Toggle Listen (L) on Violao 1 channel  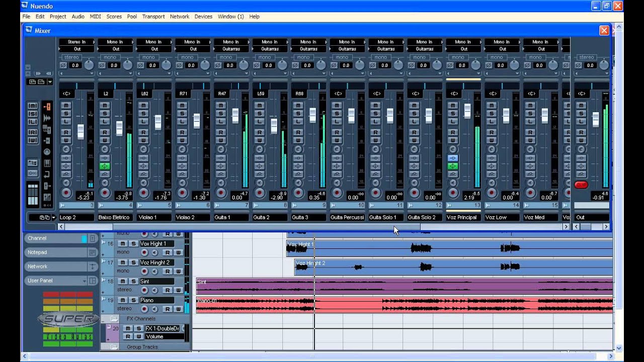[143, 122]
